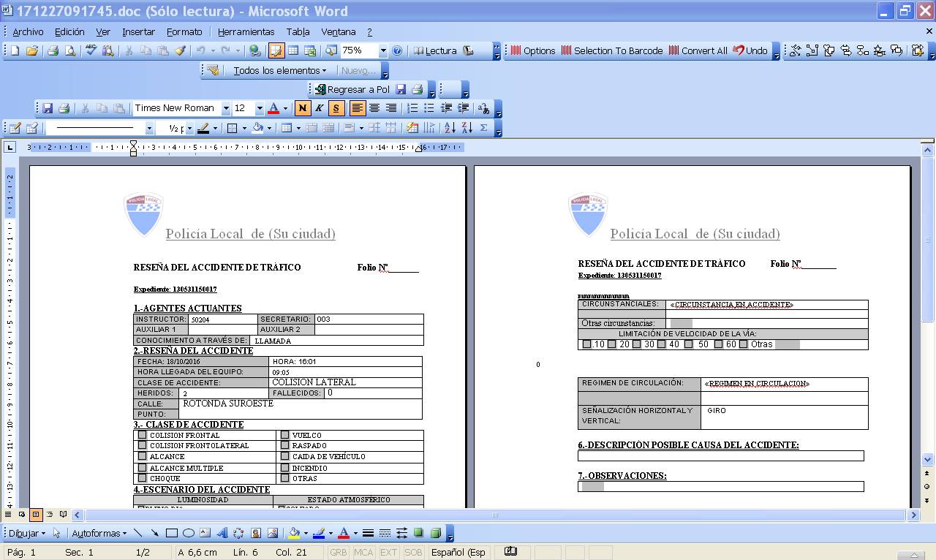Check the COLISION FRONTAL checkbox
The height and width of the screenshot is (560, 936).
coord(143,435)
